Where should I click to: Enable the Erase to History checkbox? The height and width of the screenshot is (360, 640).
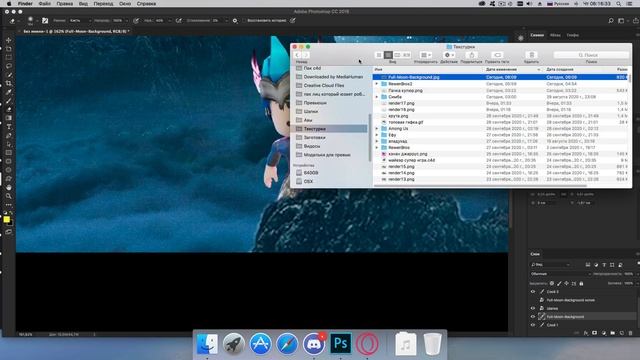(244, 20)
